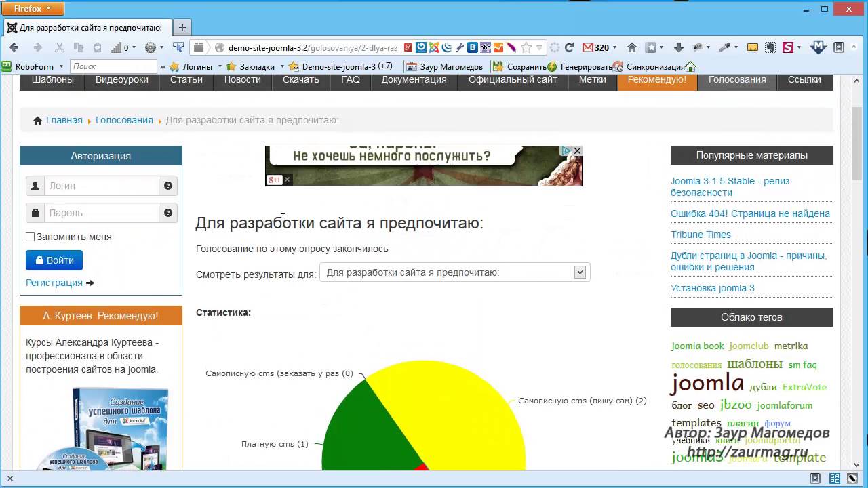The image size is (868, 488).
Task: Open the Документация menu item
Action: [414, 79]
